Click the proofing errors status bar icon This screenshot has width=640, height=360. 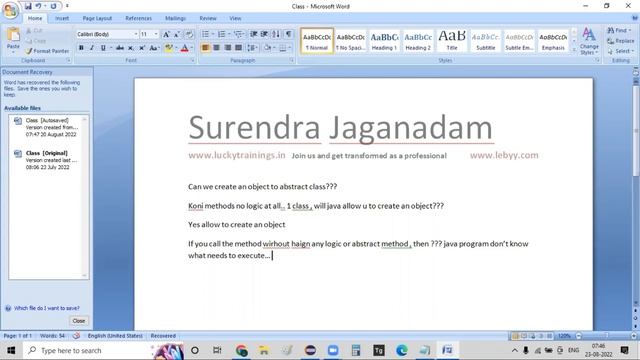tap(76, 336)
